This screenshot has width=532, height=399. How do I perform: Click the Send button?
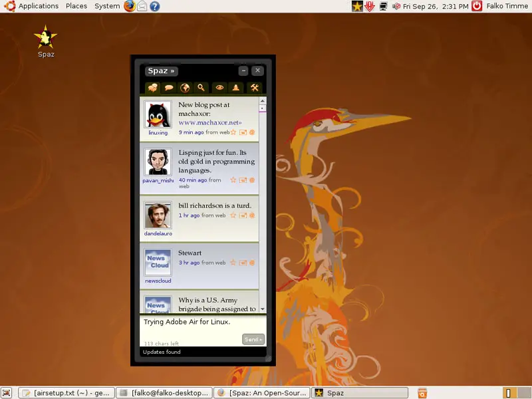[253, 339]
